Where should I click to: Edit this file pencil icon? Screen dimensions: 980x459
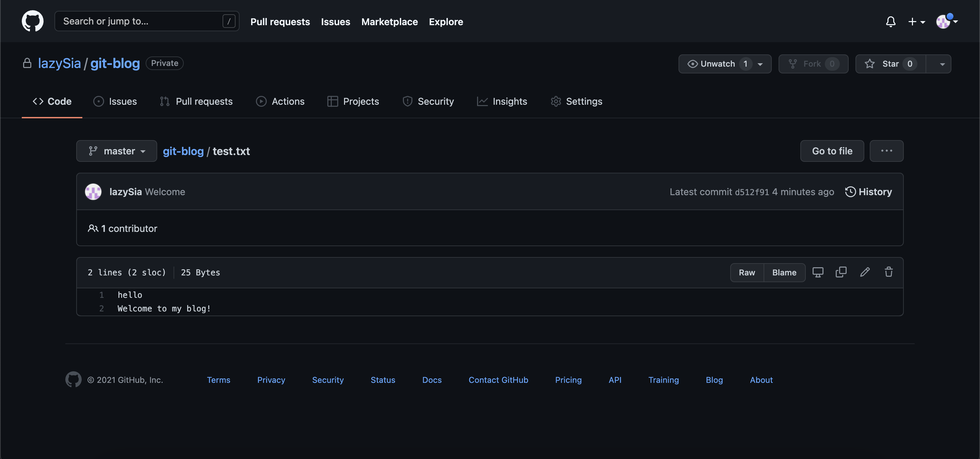point(865,272)
